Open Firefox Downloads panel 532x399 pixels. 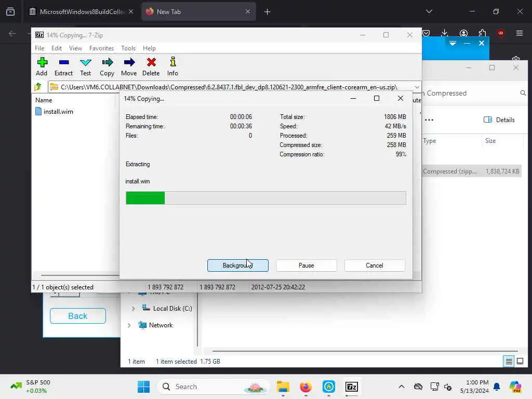click(x=445, y=33)
